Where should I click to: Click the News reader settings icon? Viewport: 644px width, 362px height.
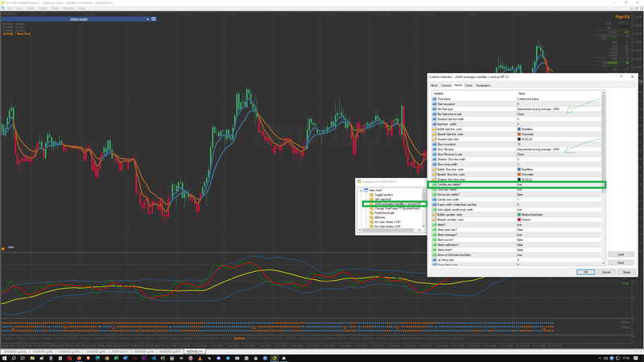tap(153, 19)
